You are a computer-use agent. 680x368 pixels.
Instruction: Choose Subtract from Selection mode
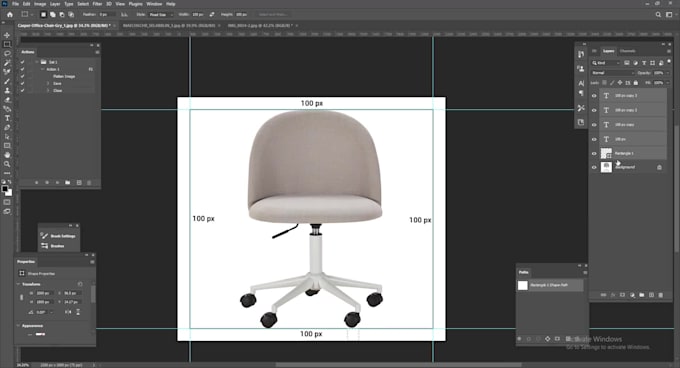[x=62, y=14]
